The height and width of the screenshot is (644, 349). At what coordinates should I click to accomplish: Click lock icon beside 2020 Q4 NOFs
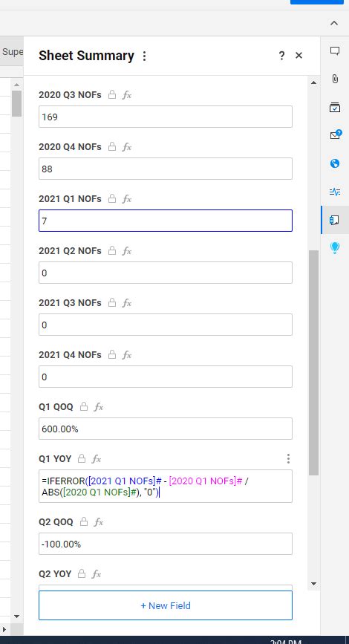coord(112,146)
